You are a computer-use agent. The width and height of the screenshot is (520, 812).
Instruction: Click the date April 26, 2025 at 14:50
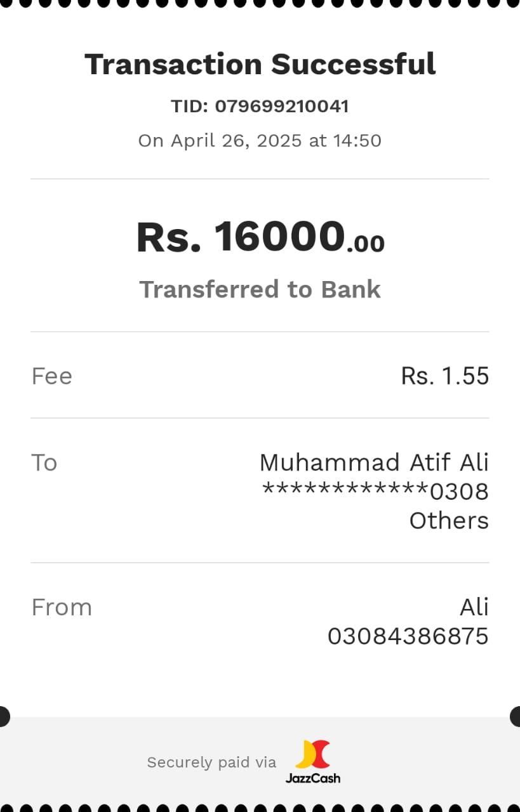260,140
